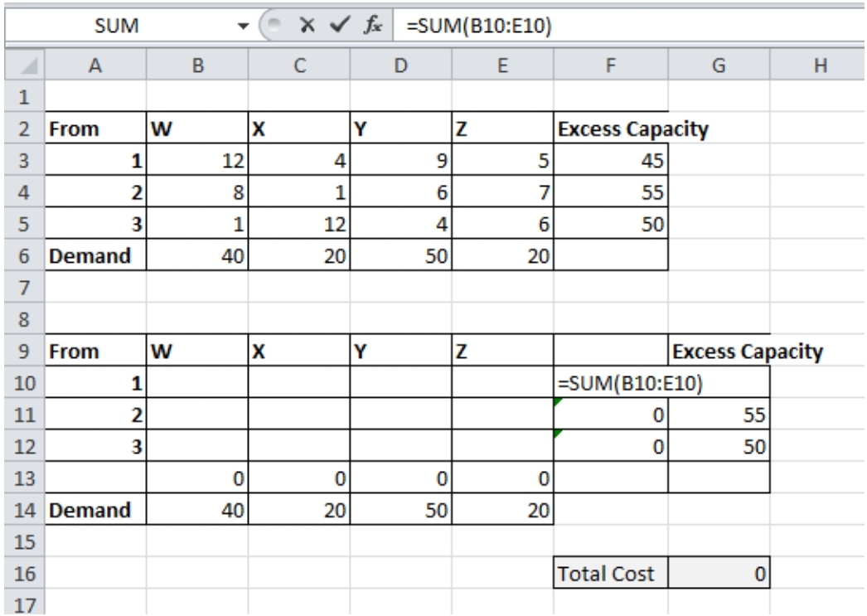Click the Excess Capacity header in row 2
This screenshot has width=867, height=616.
pos(612,130)
